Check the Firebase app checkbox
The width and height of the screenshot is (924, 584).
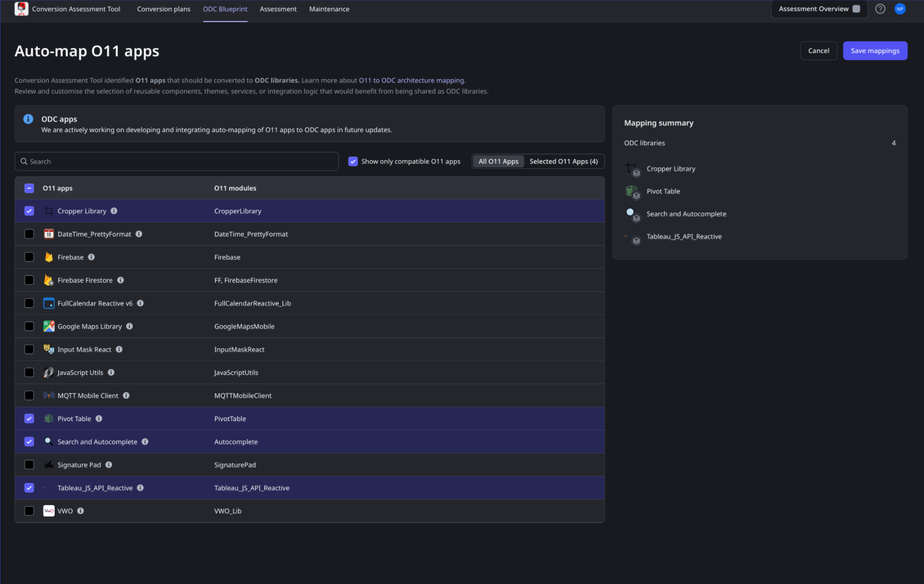[29, 257]
